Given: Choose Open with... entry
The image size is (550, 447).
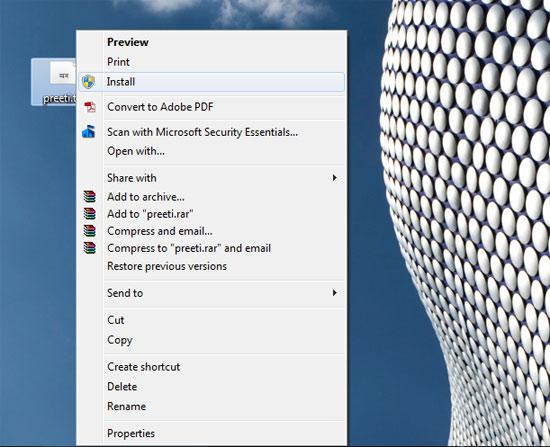Looking at the screenshot, I should pos(211,151).
